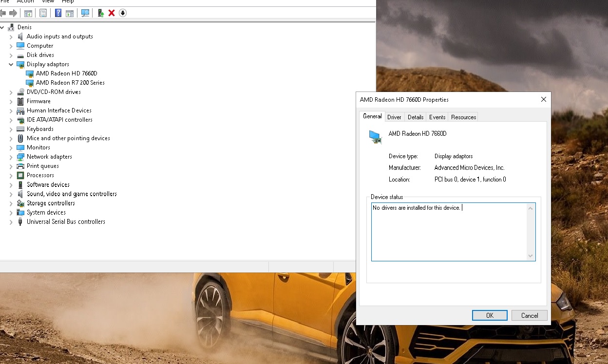The height and width of the screenshot is (364, 608).
Task: Click the Keyboards icon
Action: coord(20,129)
